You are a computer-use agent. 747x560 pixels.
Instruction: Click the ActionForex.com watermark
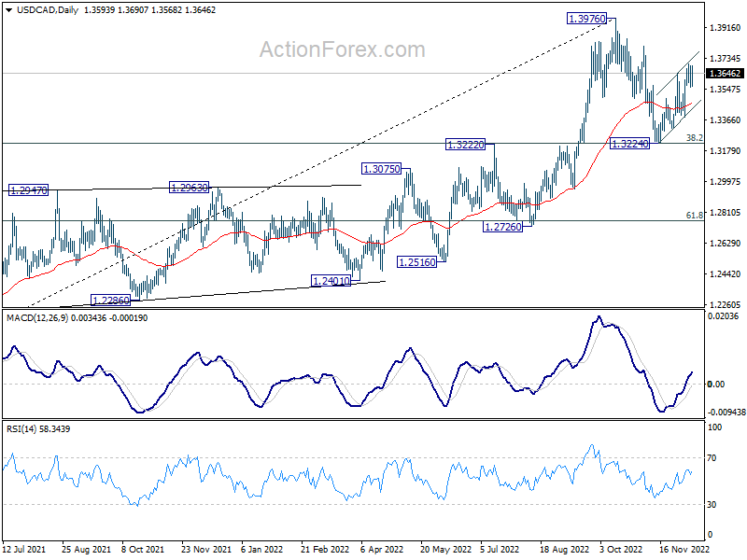coord(343,49)
